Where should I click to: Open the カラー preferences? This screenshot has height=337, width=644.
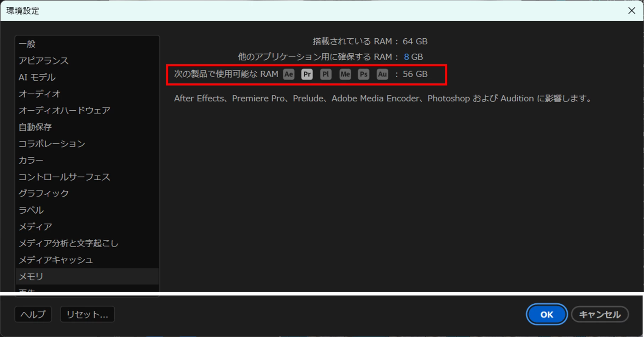[87, 160]
